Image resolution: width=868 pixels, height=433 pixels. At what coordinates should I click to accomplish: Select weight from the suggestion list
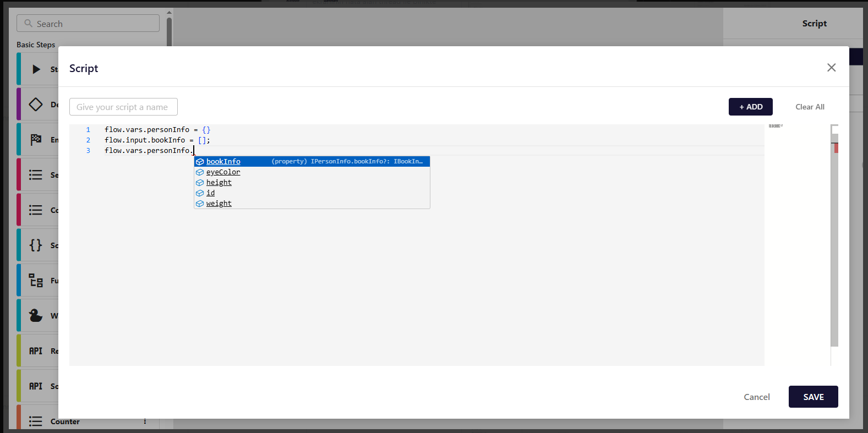pos(219,204)
